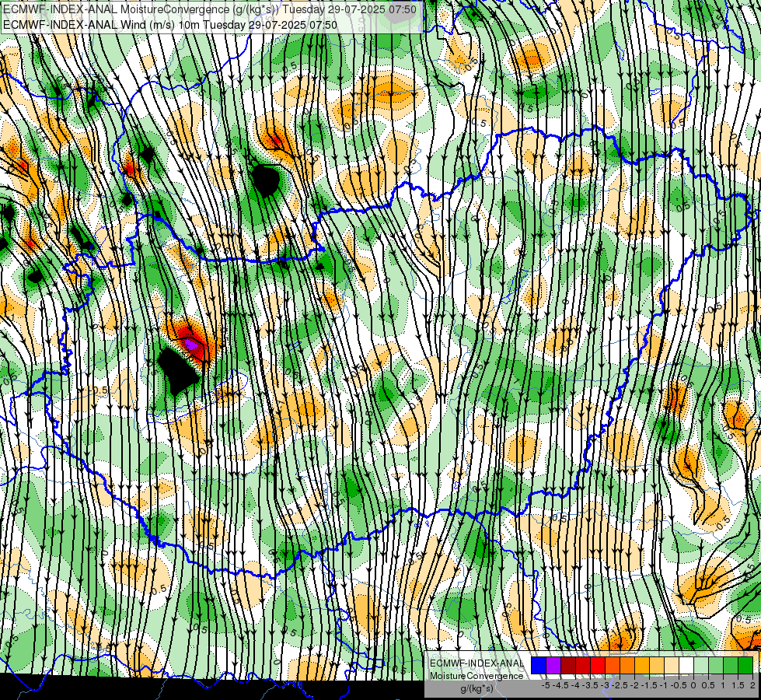Click the -3.5 legend tick label
This screenshot has height=700, width=761.
click(x=590, y=685)
